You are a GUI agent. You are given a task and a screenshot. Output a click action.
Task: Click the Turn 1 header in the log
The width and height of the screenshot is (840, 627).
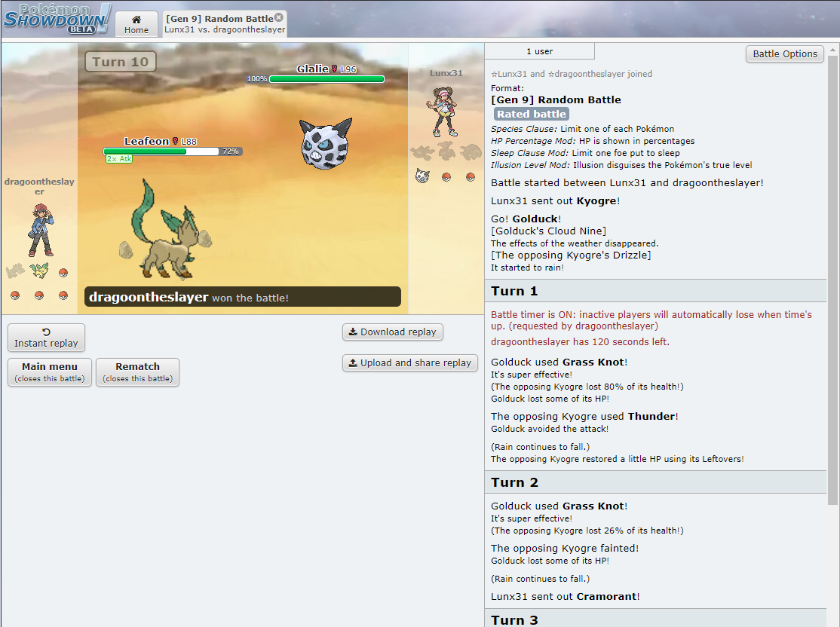pos(656,291)
